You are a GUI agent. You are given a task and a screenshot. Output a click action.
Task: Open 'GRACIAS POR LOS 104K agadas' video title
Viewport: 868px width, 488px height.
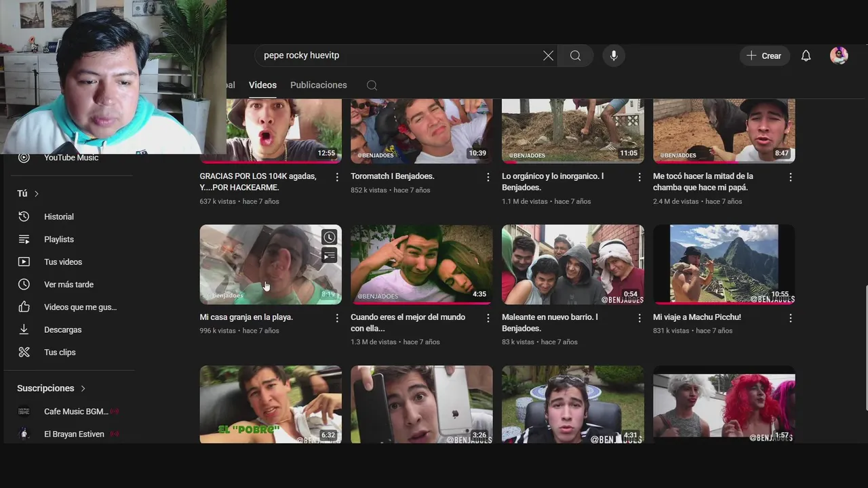(258, 182)
